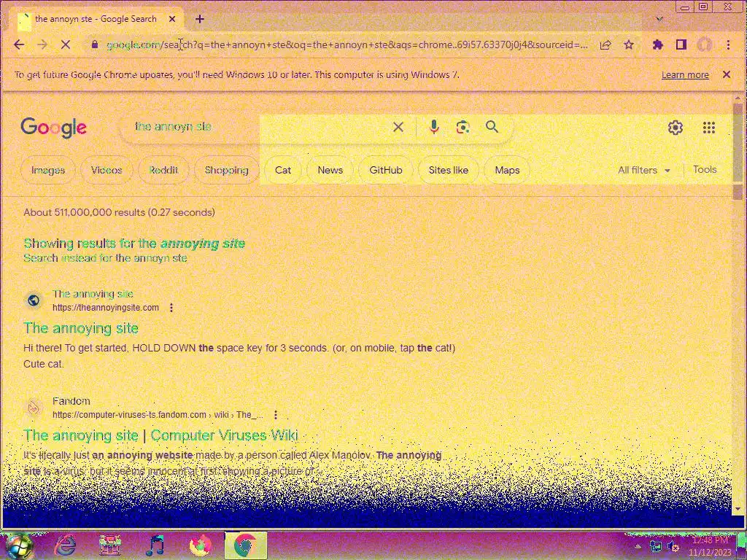Viewport: 747px width, 560px height.
Task: Select the Maps filter chip
Action: tap(508, 170)
